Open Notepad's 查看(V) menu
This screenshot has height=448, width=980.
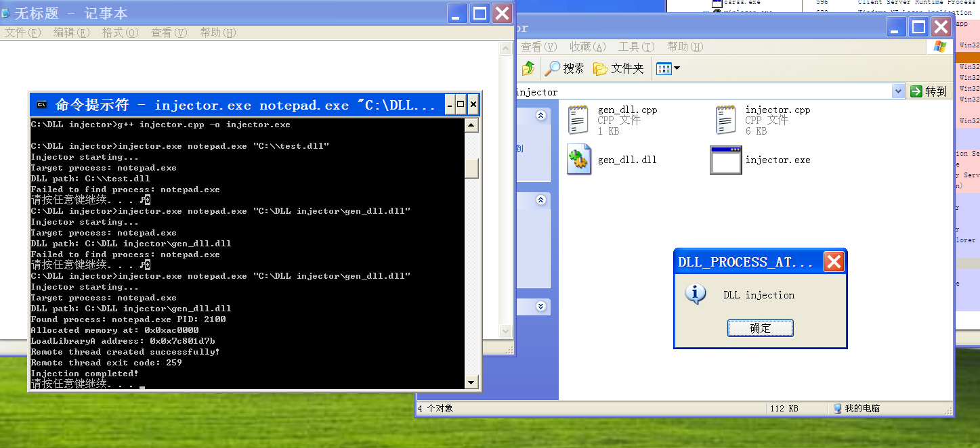[169, 32]
